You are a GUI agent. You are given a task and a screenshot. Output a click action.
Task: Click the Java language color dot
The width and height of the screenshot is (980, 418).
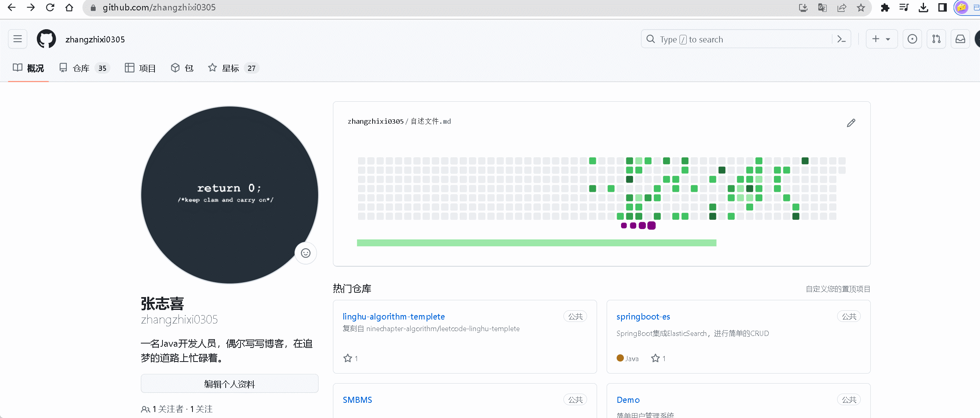(620, 358)
